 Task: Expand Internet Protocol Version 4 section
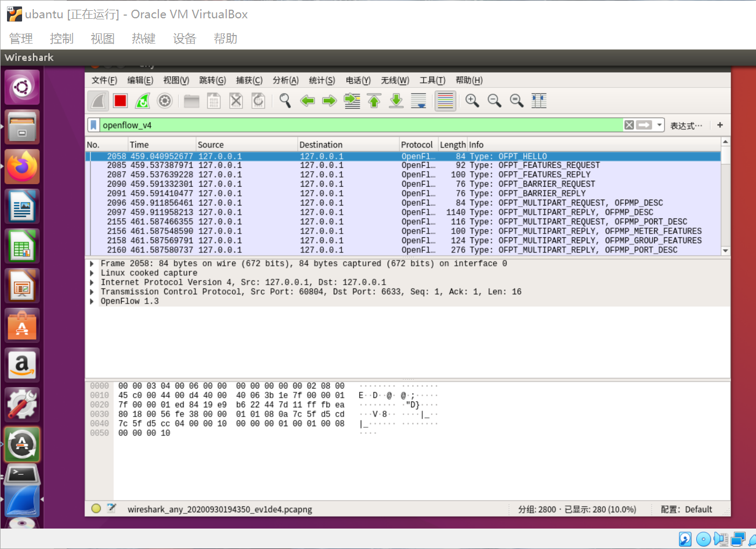click(x=92, y=283)
